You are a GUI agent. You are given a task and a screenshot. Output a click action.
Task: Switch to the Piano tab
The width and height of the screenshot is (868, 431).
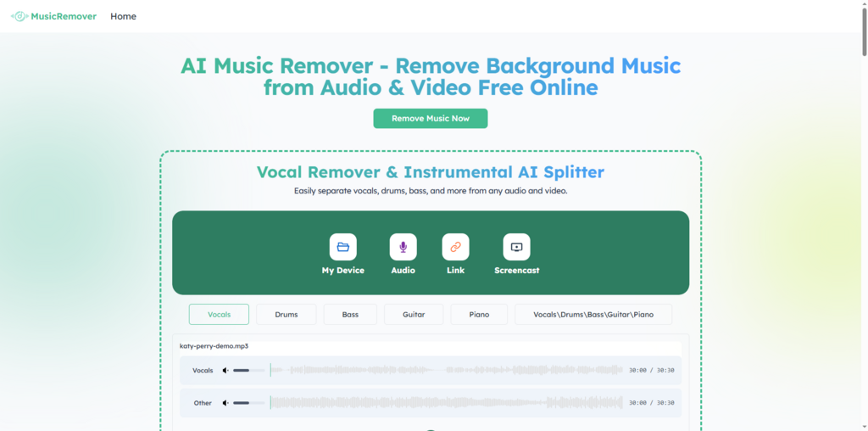(x=479, y=314)
